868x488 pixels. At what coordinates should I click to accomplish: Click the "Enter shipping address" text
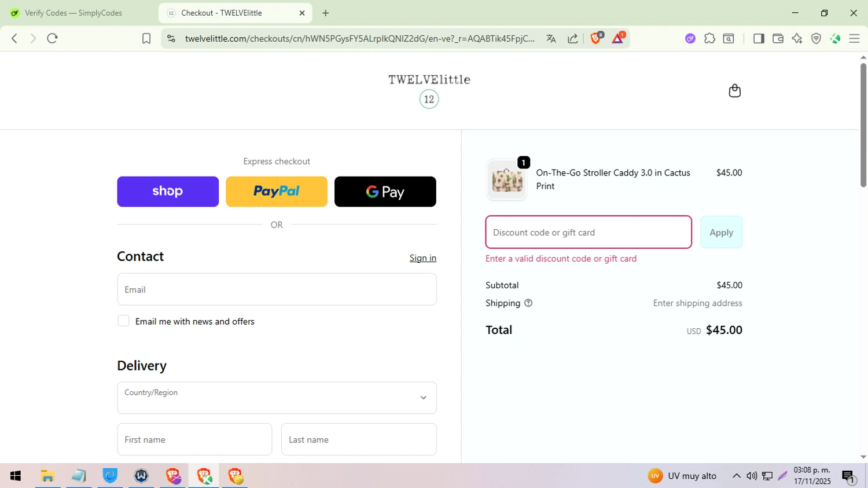tap(697, 303)
